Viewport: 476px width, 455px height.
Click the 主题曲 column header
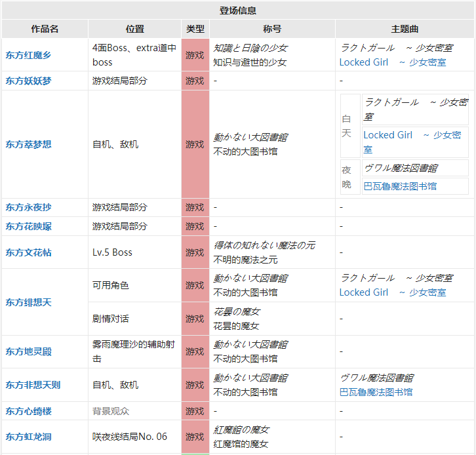(x=405, y=29)
